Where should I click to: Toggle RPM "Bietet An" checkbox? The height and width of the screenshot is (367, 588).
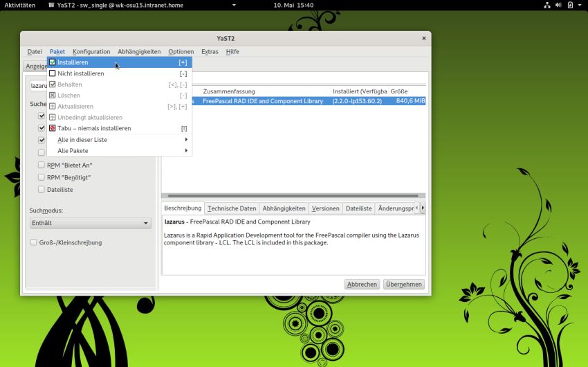click(x=42, y=165)
